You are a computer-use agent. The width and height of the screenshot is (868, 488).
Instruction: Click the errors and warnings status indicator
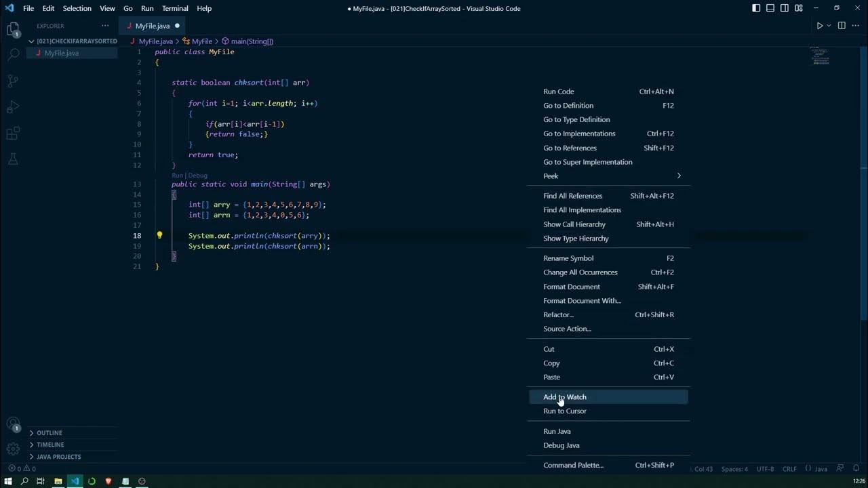point(22,468)
